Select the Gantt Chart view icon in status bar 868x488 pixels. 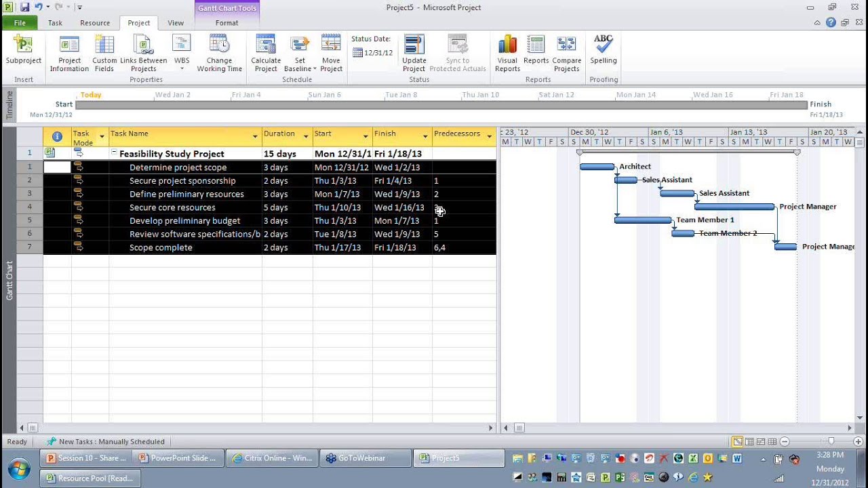point(737,442)
